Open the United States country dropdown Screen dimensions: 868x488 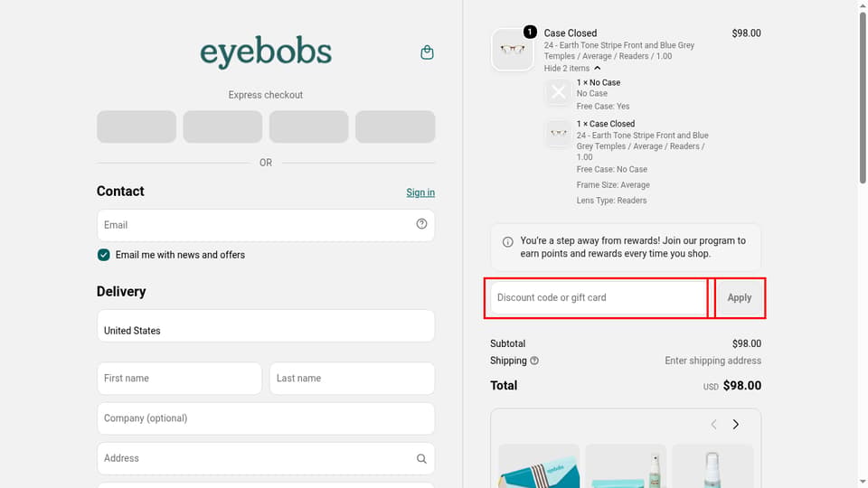[x=266, y=326]
